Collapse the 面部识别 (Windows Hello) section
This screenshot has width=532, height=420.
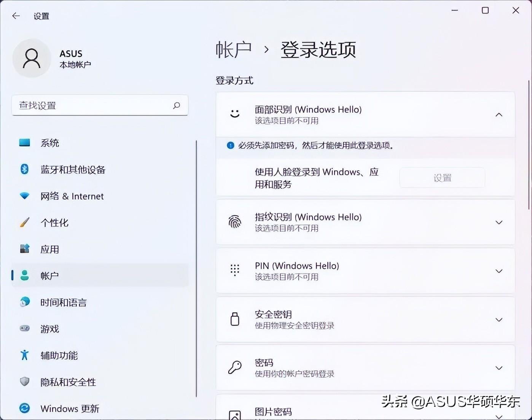pyautogui.click(x=499, y=115)
